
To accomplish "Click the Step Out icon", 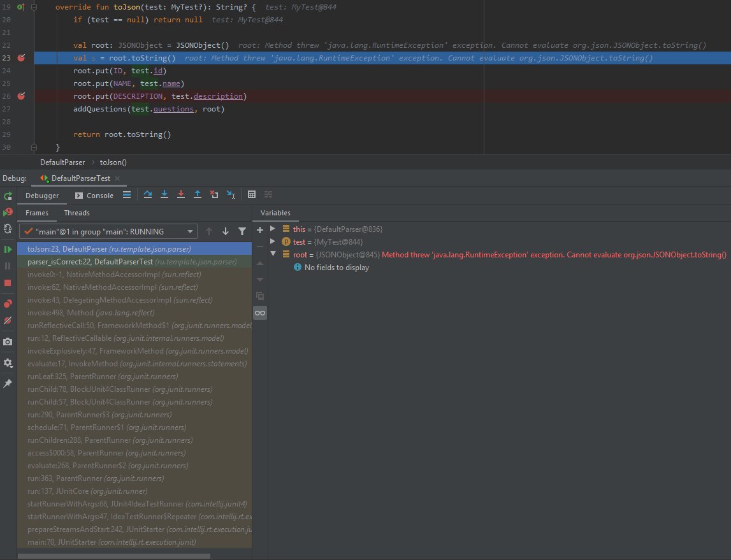I will coord(198,195).
